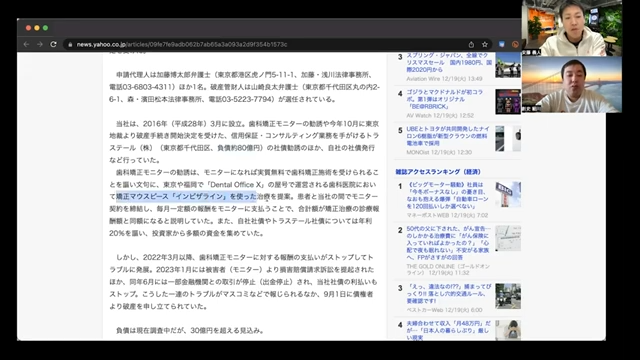Select the bottom video call participant tile
This screenshot has width=640, height=360.
[x=572, y=84]
